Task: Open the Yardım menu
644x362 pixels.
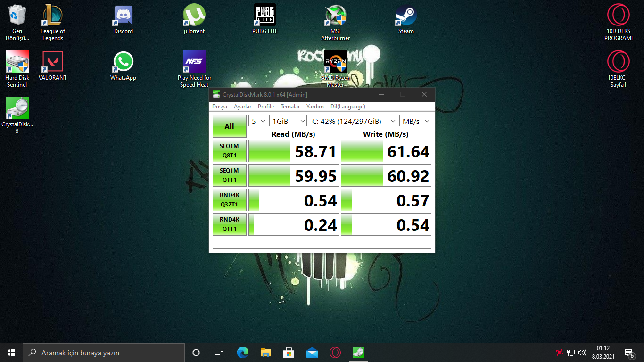Action: [x=315, y=107]
